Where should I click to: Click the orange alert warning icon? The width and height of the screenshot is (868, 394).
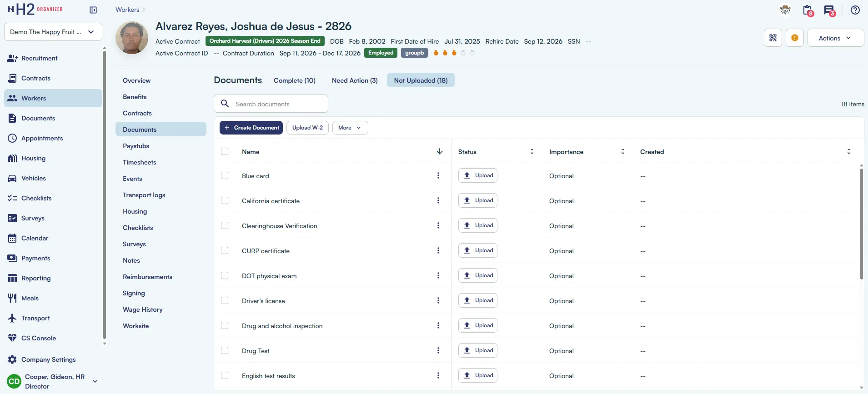[x=795, y=38]
